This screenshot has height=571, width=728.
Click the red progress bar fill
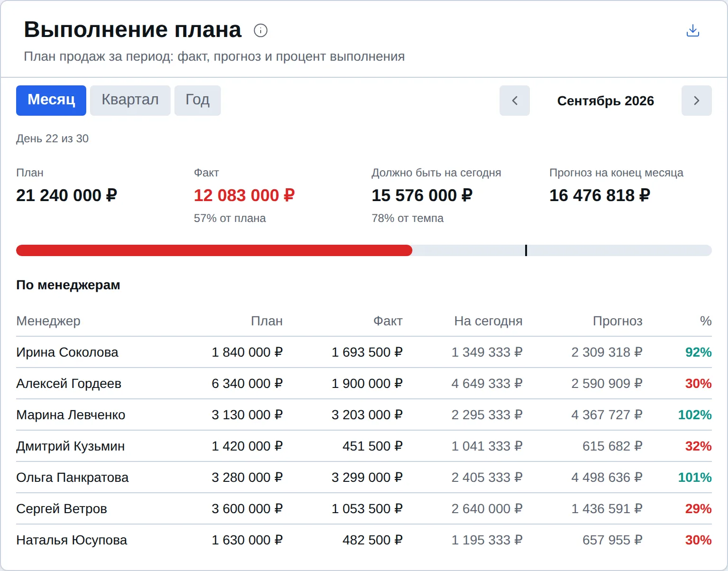pyautogui.click(x=214, y=250)
